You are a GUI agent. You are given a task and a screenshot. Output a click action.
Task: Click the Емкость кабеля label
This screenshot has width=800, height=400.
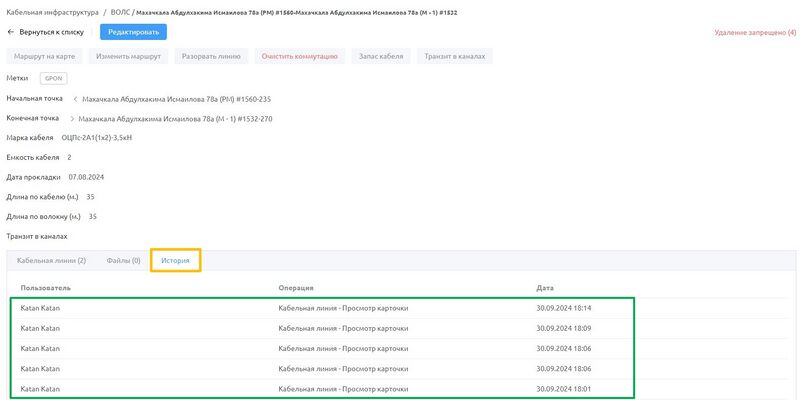point(33,157)
